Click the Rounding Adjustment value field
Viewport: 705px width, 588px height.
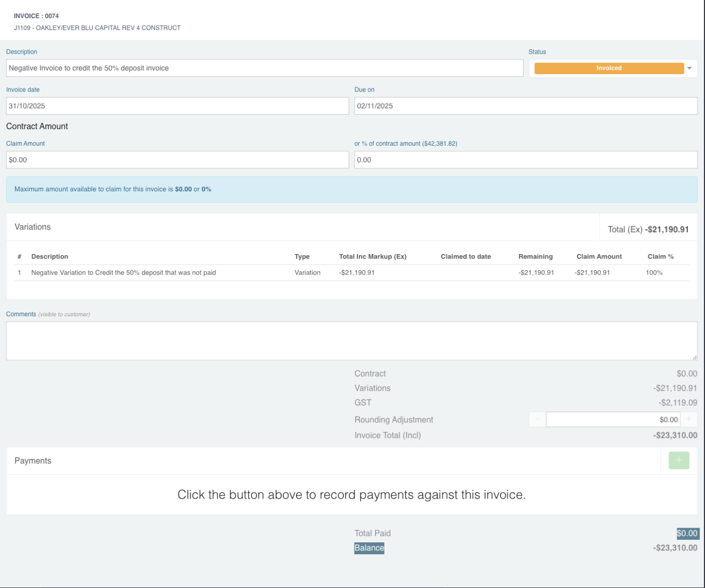pyautogui.click(x=612, y=420)
